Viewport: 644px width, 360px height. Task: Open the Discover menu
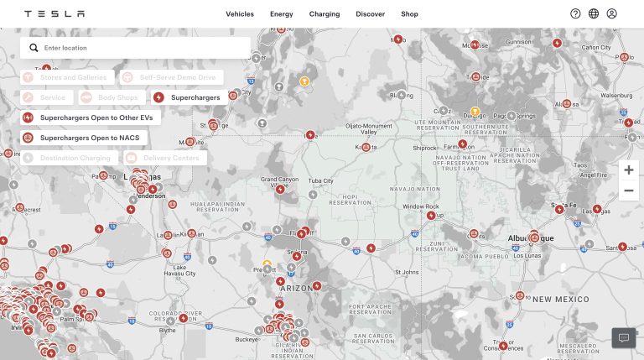click(370, 14)
